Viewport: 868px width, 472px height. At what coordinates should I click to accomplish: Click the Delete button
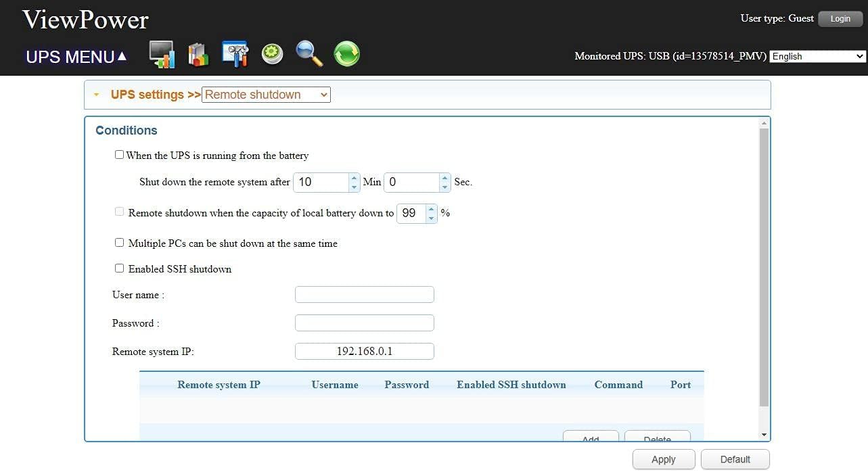(657, 436)
